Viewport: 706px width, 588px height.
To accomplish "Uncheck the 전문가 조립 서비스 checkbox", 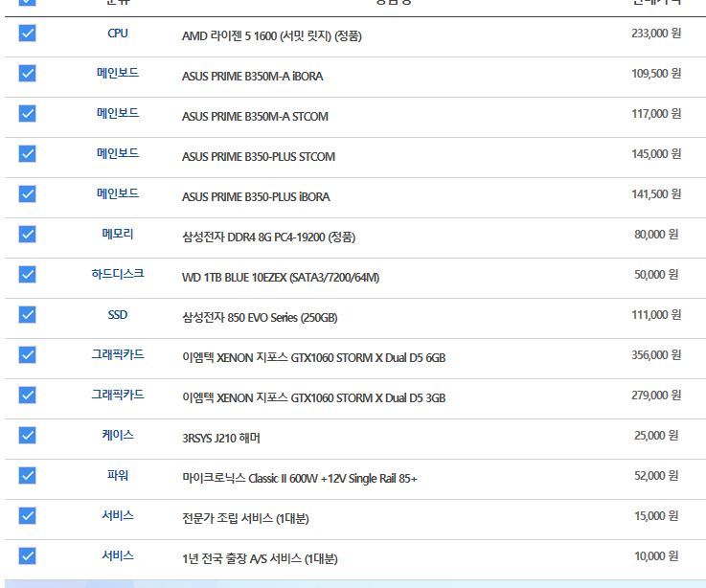I will click(27, 515).
